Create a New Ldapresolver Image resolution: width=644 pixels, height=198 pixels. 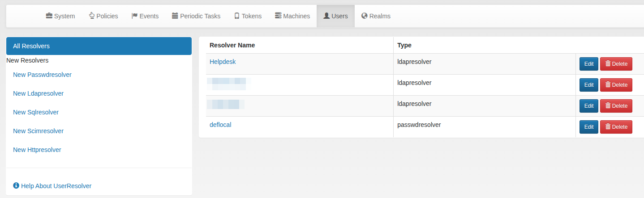pyautogui.click(x=38, y=93)
